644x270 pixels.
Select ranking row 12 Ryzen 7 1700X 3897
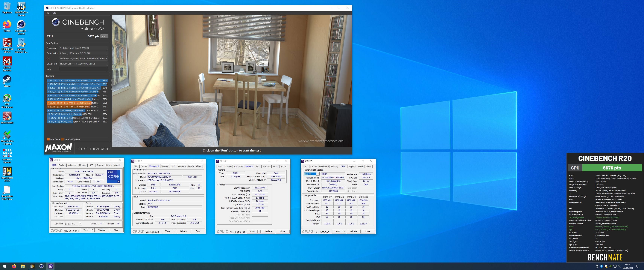coord(78,122)
